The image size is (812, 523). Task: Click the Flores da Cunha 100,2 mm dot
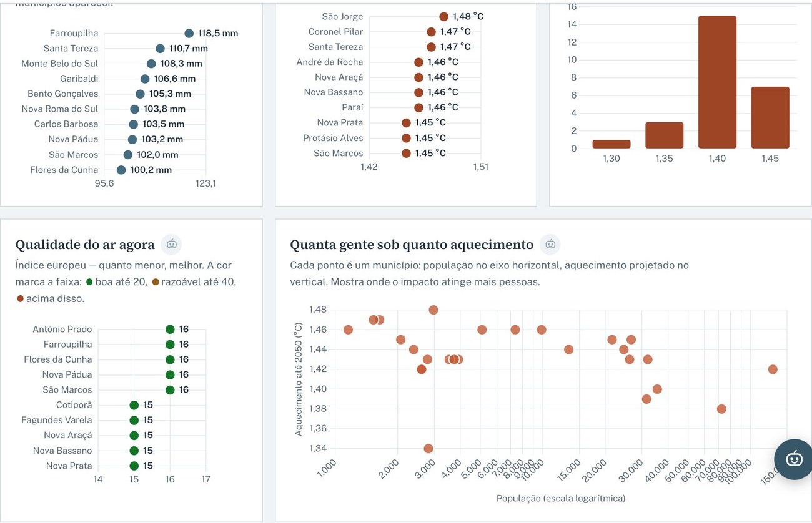pyautogui.click(x=121, y=170)
